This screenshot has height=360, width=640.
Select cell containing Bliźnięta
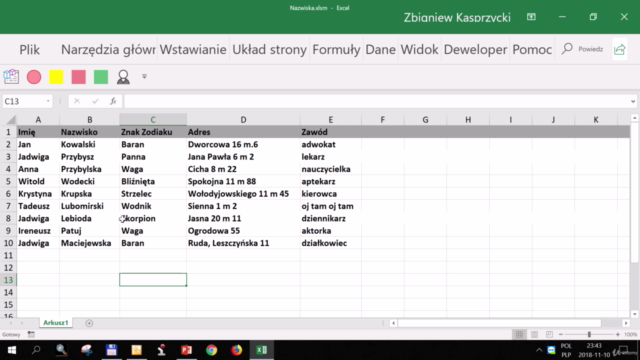click(153, 181)
